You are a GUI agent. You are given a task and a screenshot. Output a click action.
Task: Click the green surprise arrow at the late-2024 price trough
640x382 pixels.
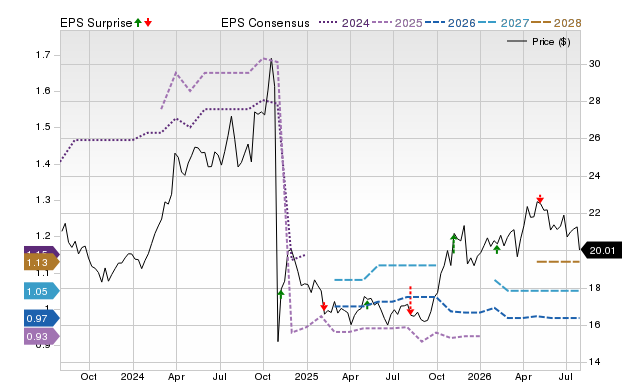tap(281, 294)
